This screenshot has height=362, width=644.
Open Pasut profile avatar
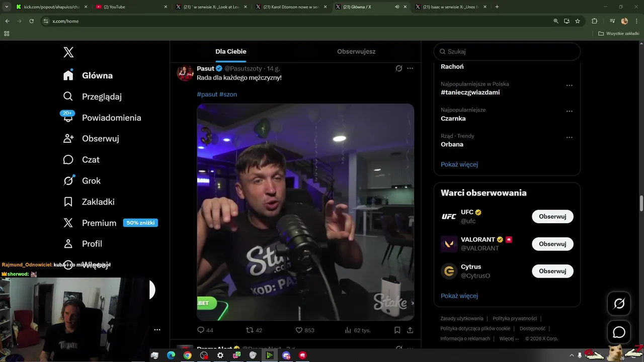(185, 72)
